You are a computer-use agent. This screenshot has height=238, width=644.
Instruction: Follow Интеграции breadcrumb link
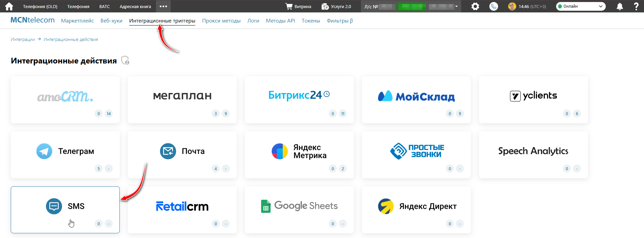tap(23, 39)
